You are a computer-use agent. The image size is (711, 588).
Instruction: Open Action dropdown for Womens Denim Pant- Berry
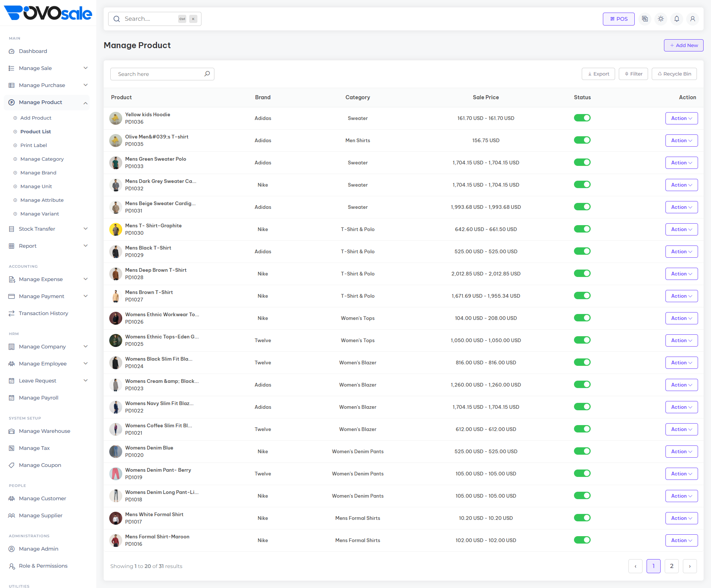(681, 474)
